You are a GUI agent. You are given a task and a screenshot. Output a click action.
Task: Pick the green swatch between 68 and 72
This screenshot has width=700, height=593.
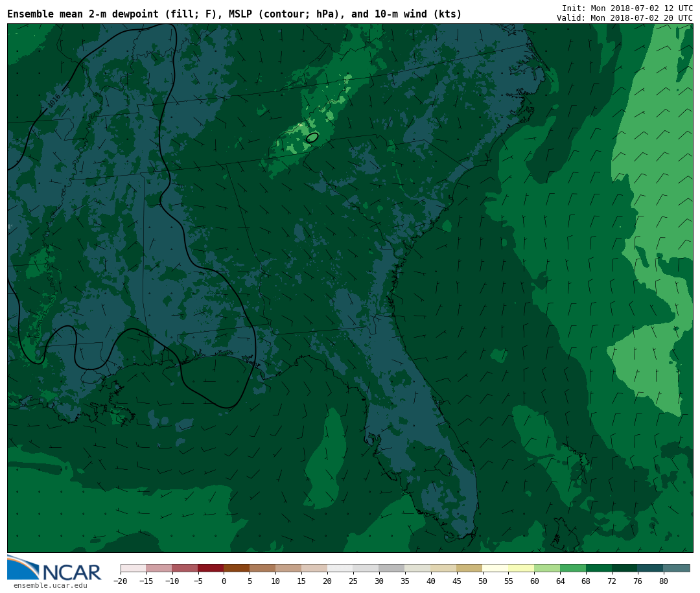[x=599, y=568]
